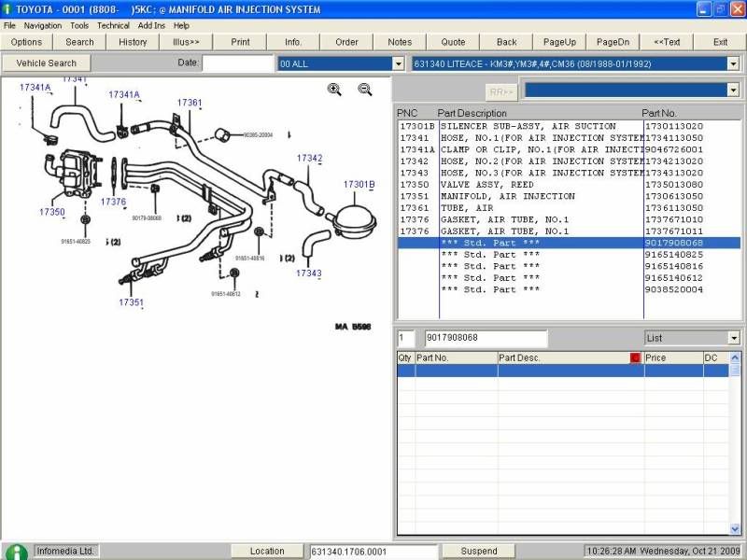
Task: Click the location code field 631340.1706.0001
Action: [373, 552]
